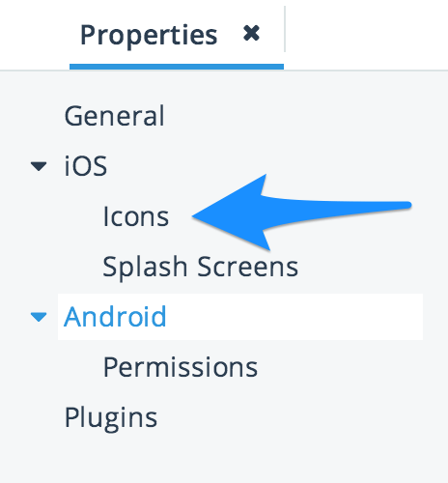The width and height of the screenshot is (448, 483).
Task: Open the General properties section
Action: (115, 116)
